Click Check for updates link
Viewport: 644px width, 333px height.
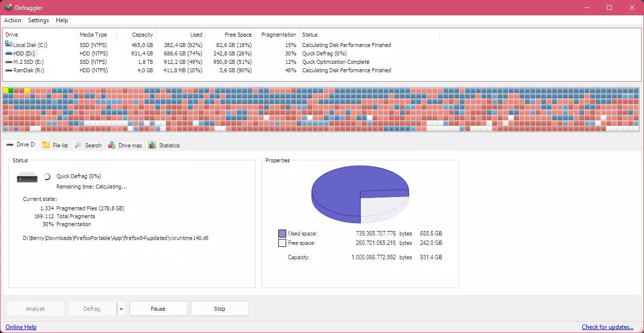point(607,327)
